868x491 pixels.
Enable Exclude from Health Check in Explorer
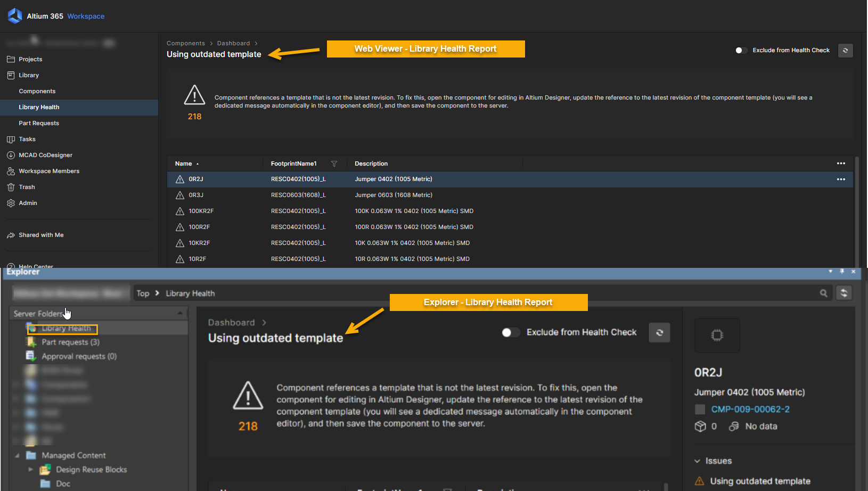click(510, 332)
